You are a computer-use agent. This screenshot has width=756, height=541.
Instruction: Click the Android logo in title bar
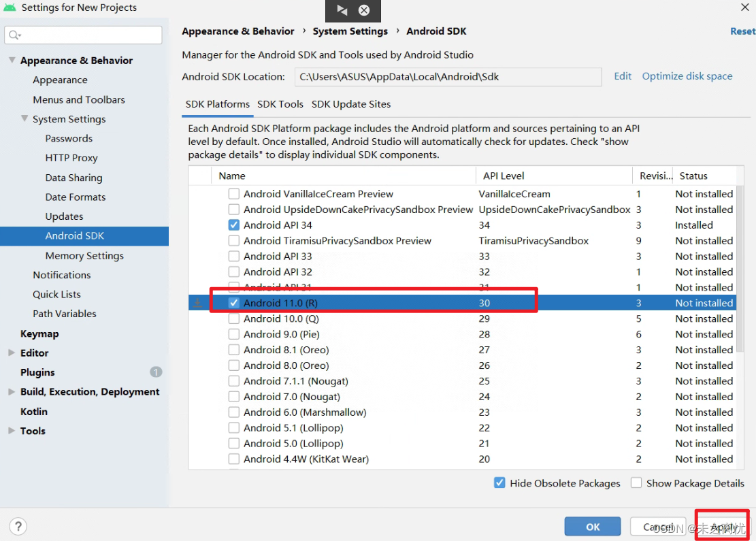pyautogui.click(x=10, y=7)
